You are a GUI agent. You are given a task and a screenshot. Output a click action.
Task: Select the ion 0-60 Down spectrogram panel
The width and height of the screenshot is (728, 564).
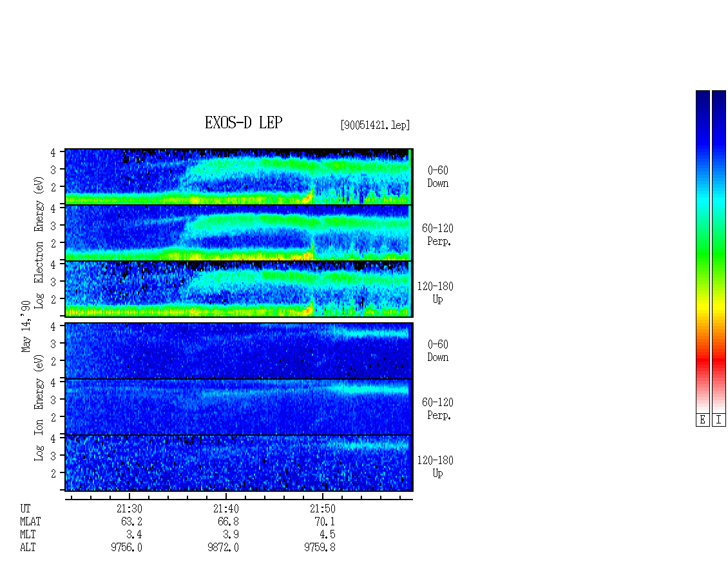tap(238, 351)
